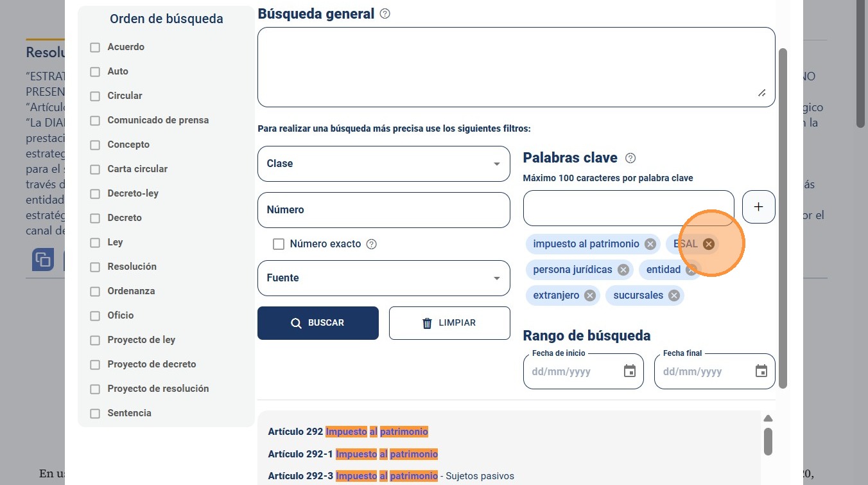Enable the Número exacto checkbox

coord(279,244)
